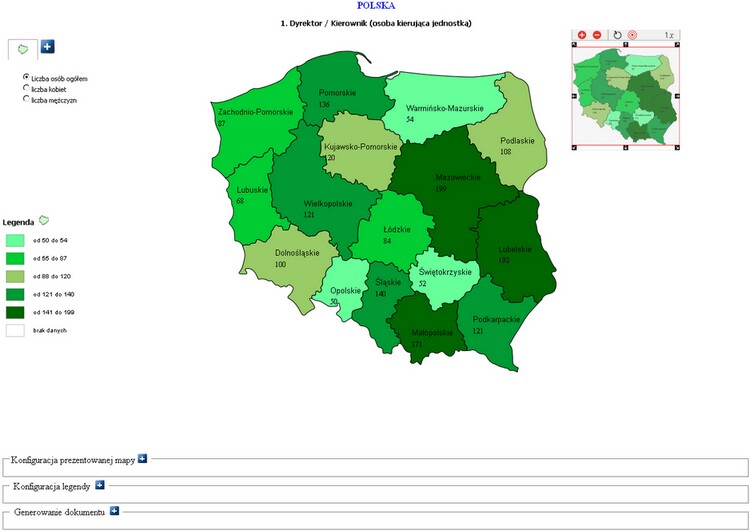The image size is (750, 531).
Task: Click the reset rotation arrow icon
Action: [x=617, y=35]
